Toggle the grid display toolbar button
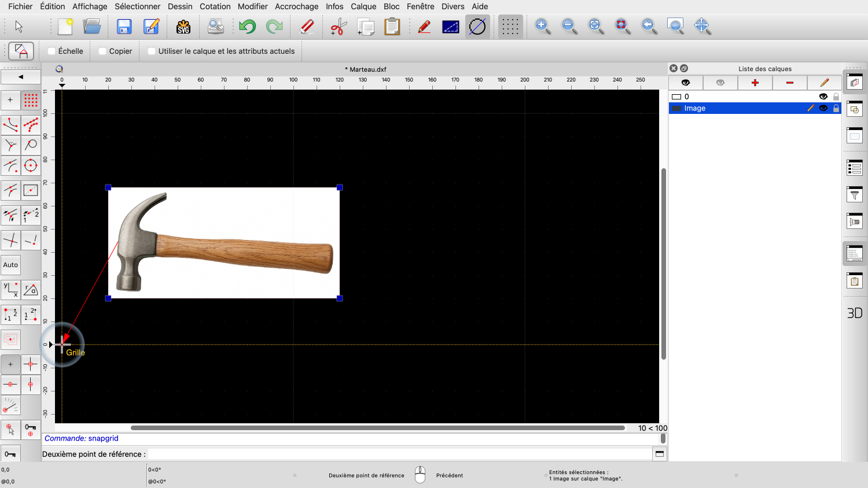Viewport: 868px width, 488px height. [x=510, y=27]
